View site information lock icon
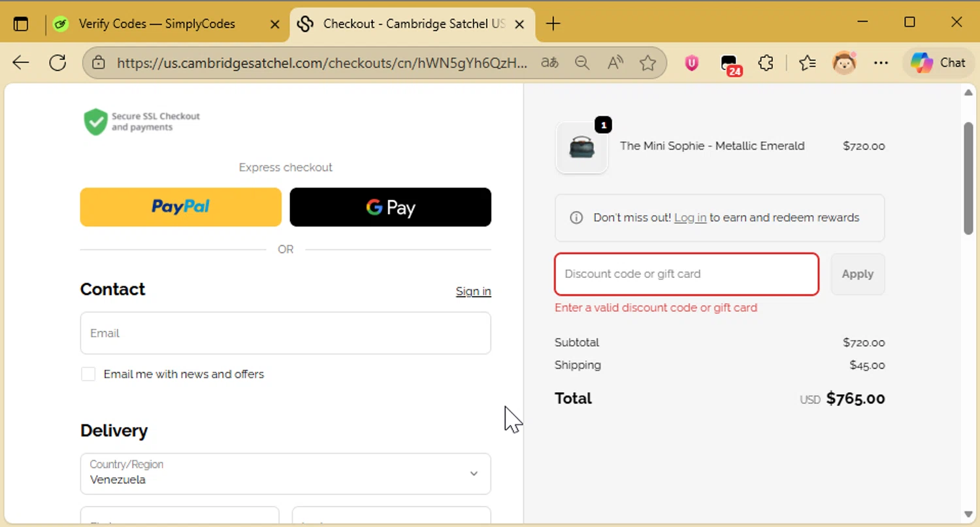The height and width of the screenshot is (527, 980). (x=99, y=63)
